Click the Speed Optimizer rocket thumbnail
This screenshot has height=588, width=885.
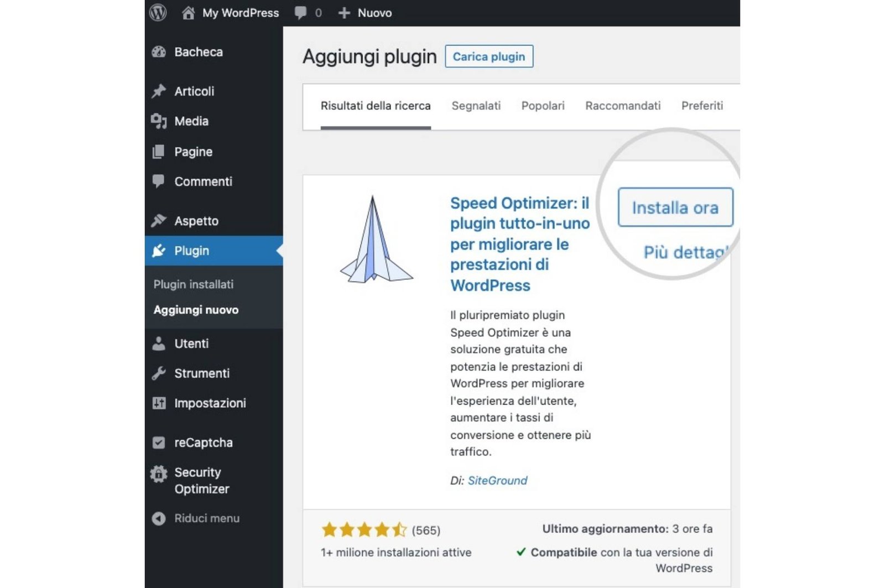[376, 239]
